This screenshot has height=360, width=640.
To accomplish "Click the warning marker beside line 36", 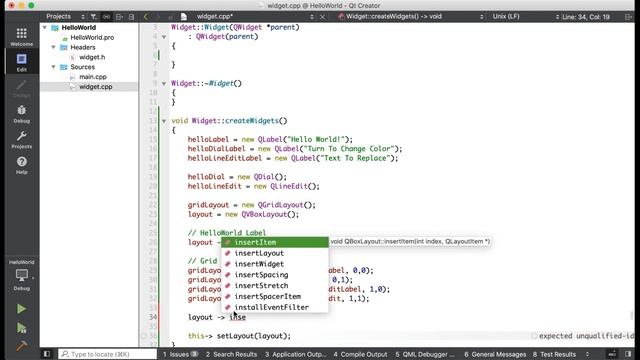I will pos(144,336).
